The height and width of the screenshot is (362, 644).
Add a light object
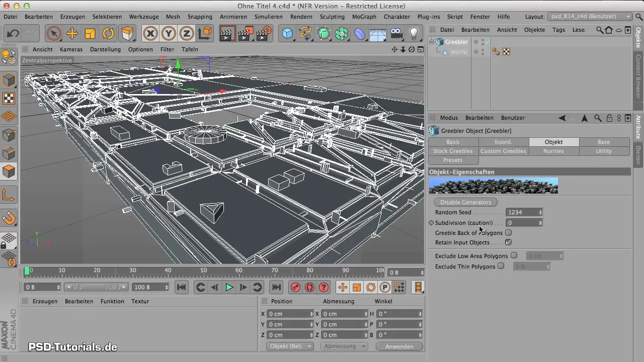[x=414, y=34]
